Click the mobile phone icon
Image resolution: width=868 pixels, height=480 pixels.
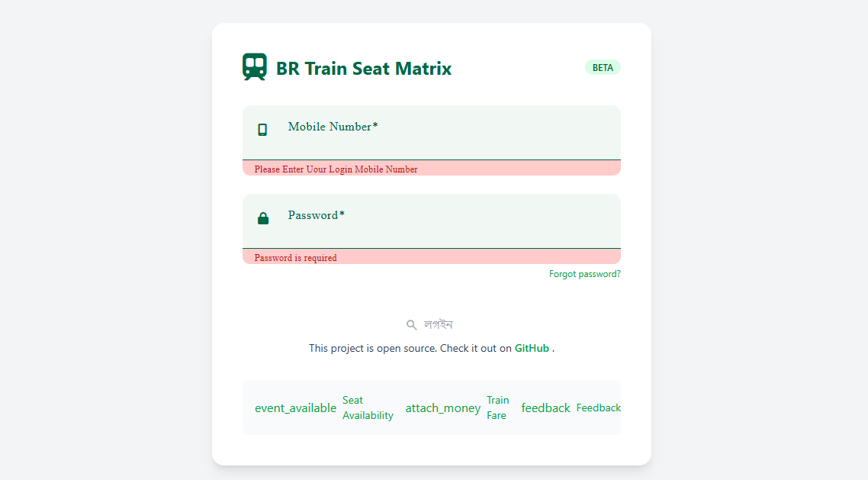click(x=262, y=130)
